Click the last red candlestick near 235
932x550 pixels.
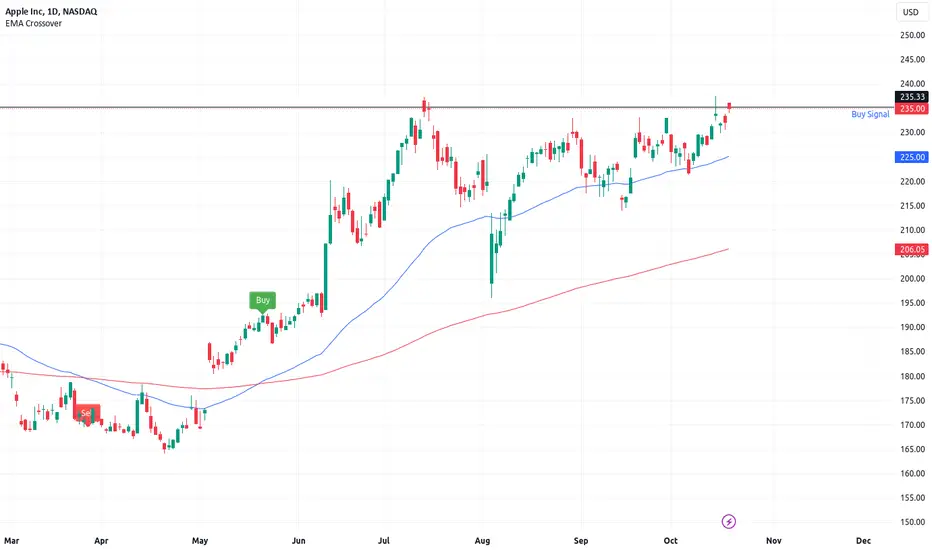[729, 106]
